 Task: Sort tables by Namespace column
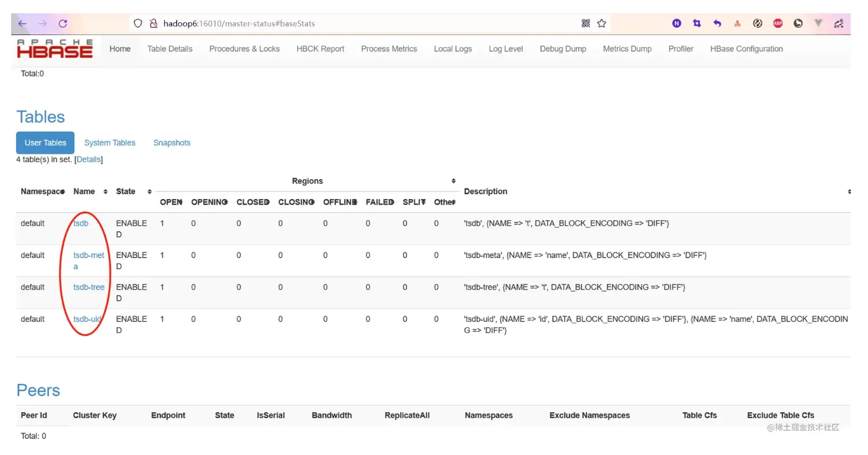[42, 192]
